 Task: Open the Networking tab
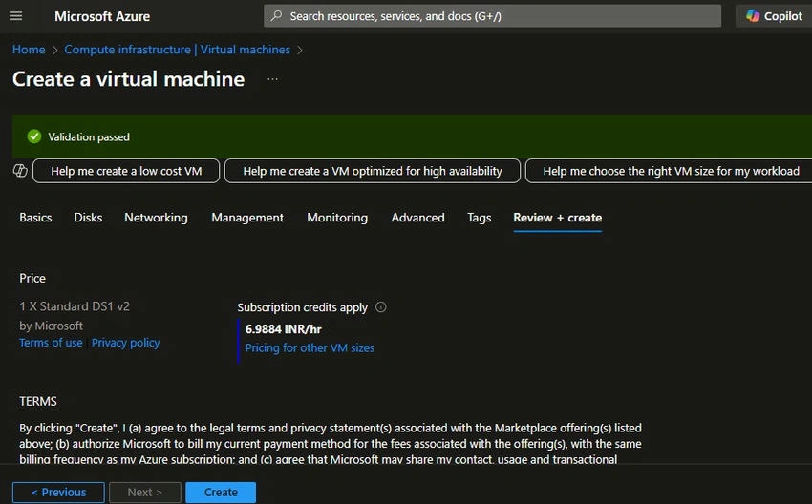tap(156, 218)
